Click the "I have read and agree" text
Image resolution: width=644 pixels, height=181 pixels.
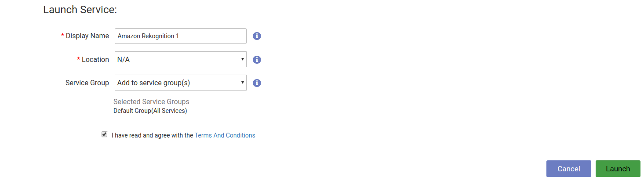(x=152, y=135)
